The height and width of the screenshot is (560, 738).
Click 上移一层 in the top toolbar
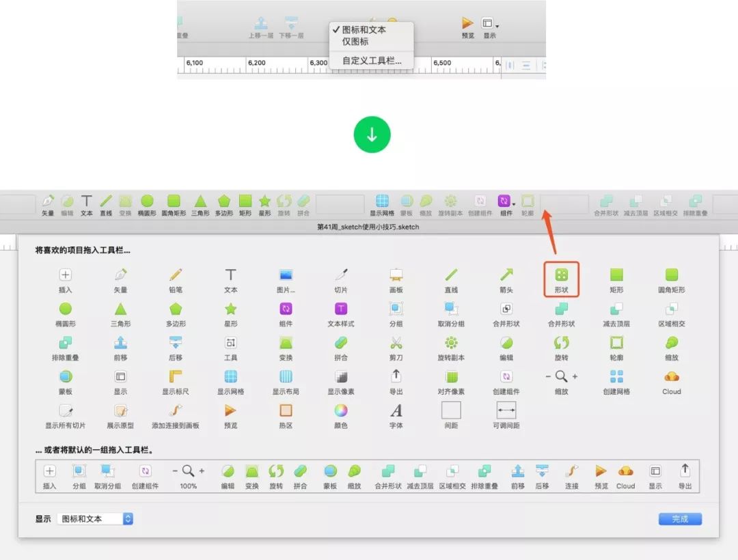(x=261, y=28)
